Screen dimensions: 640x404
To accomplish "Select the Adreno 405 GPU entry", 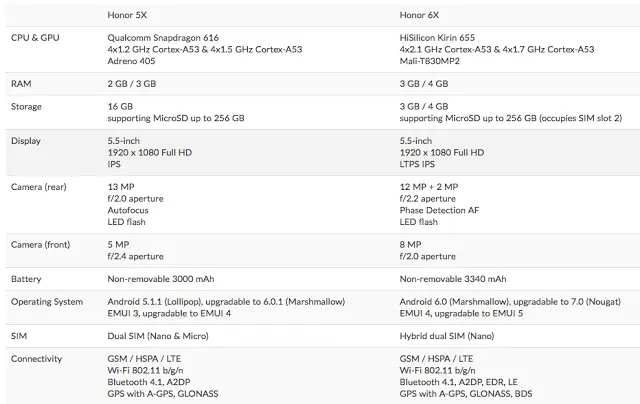I will [133, 60].
